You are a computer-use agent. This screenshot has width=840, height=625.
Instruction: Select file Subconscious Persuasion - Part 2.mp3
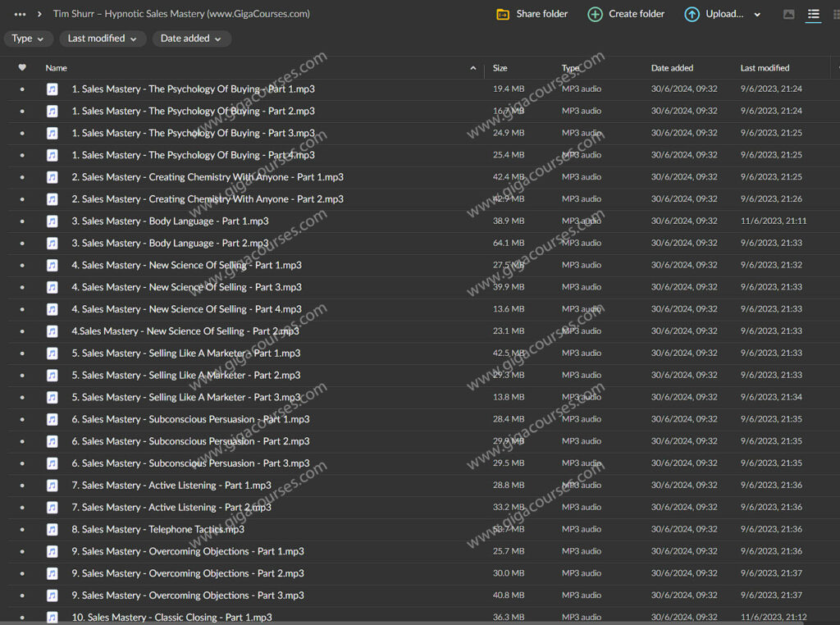pyautogui.click(x=195, y=441)
